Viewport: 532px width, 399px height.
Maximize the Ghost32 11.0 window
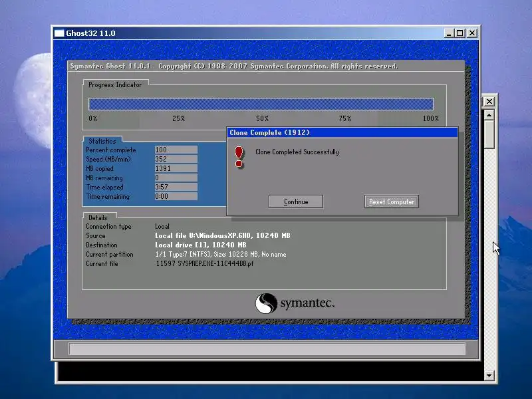(x=460, y=33)
